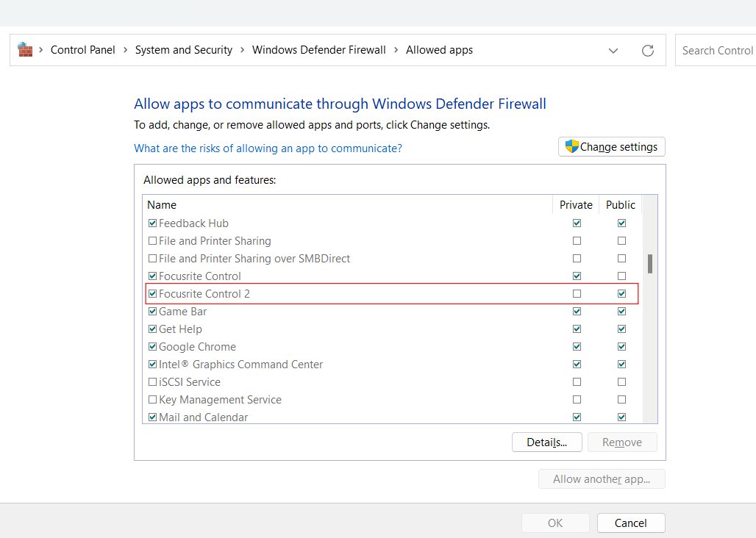Viewport: 756px width, 538px height.
Task: Enable the Key Management Service name checkbox
Action: pyautogui.click(x=152, y=399)
